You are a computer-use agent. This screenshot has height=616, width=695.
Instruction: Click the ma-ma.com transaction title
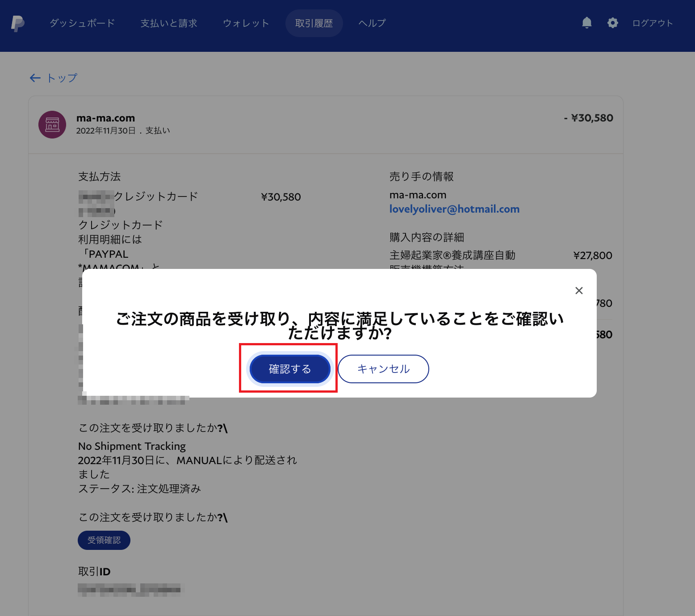pyautogui.click(x=105, y=118)
